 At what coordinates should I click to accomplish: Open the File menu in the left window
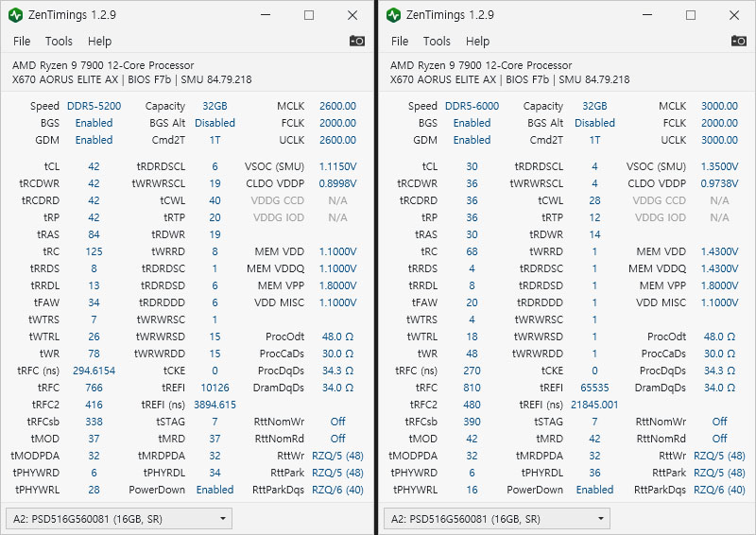tap(22, 42)
